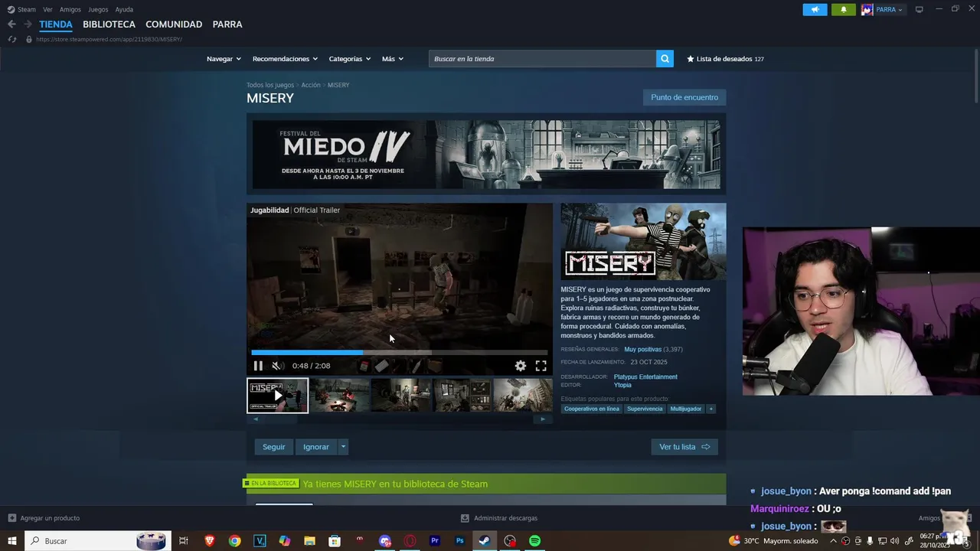Expand the Categorías dropdown

(x=350, y=59)
